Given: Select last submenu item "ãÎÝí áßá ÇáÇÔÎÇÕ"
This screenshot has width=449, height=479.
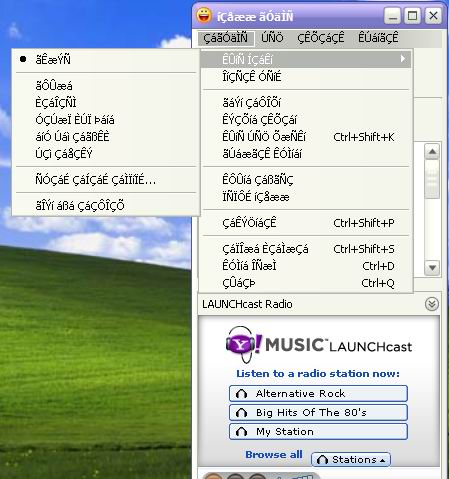Looking at the screenshot, I should (106, 206).
